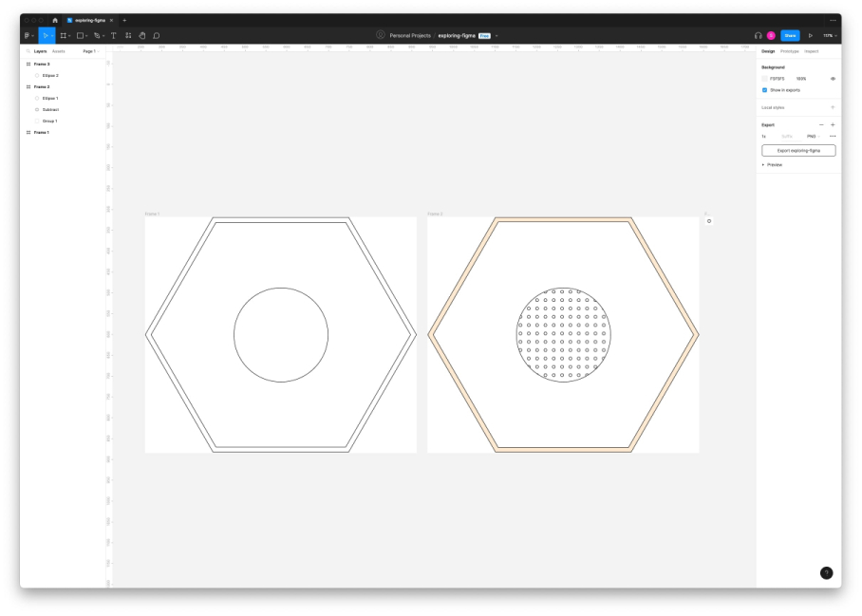Viewport: 862px width, 616px height.
Task: Open Pen tool options dropdown arrow
Action: pos(103,36)
